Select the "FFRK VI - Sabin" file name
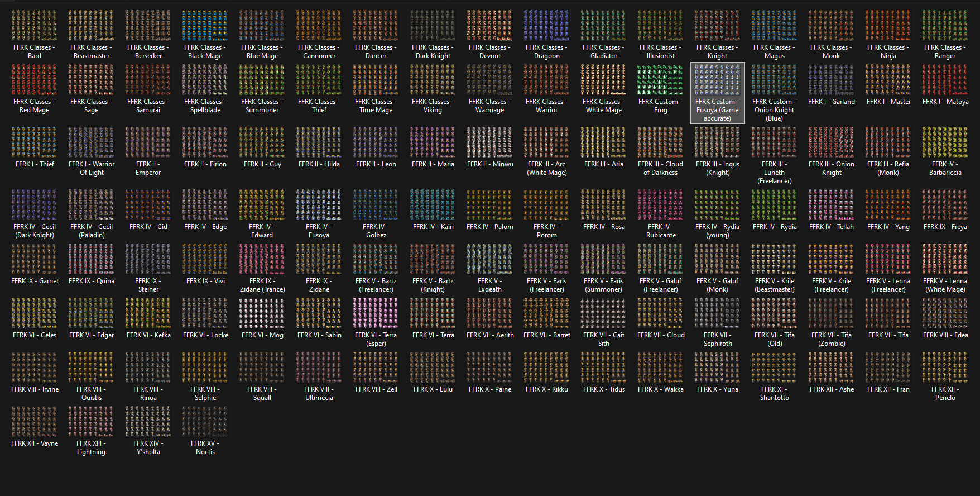The width and height of the screenshot is (980, 496). pyautogui.click(x=319, y=335)
